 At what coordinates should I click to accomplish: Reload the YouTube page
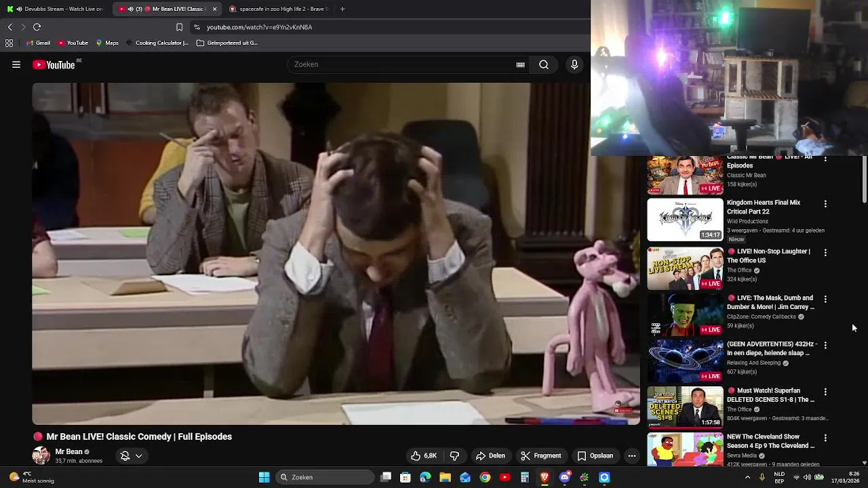[x=37, y=27]
